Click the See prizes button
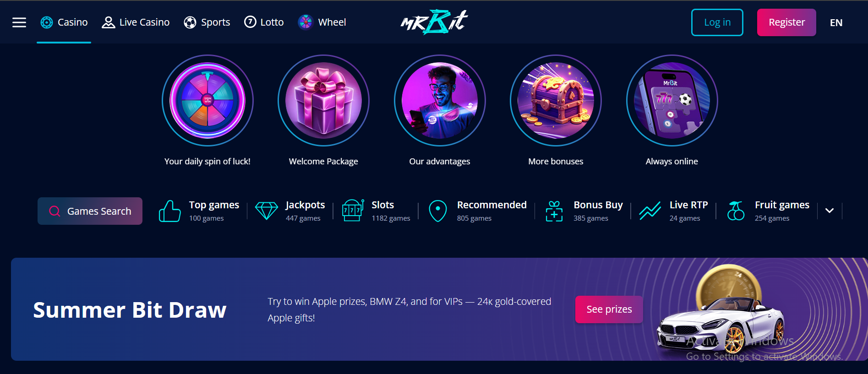The height and width of the screenshot is (374, 868). (609, 309)
